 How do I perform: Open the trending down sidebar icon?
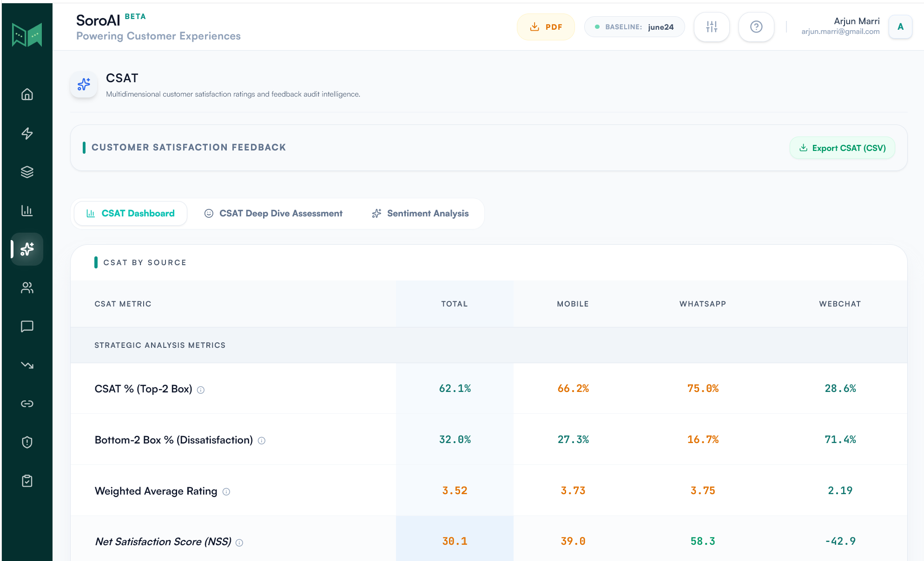pos(27,365)
